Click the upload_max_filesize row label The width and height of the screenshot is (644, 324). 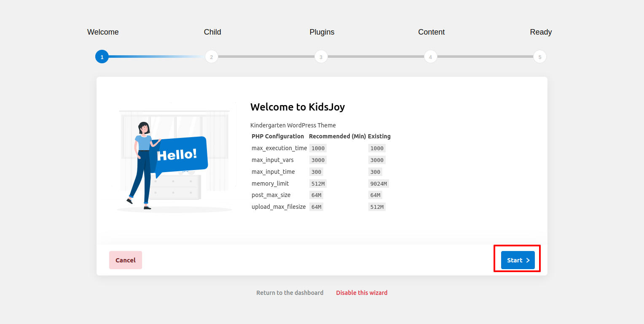(279, 207)
